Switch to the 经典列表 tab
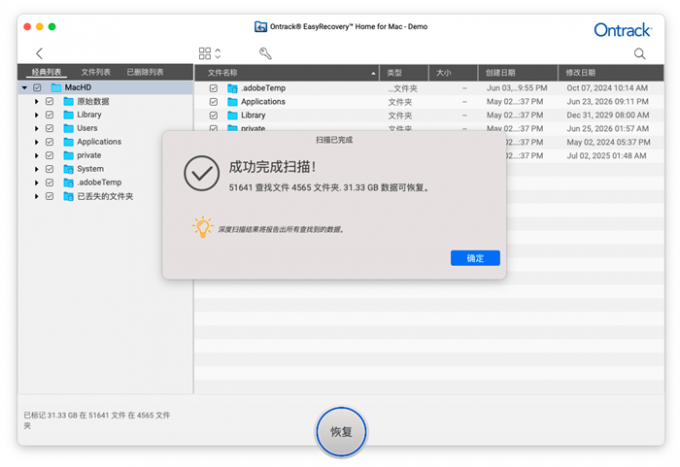Viewport: 680px width, 467px height. click(46, 72)
